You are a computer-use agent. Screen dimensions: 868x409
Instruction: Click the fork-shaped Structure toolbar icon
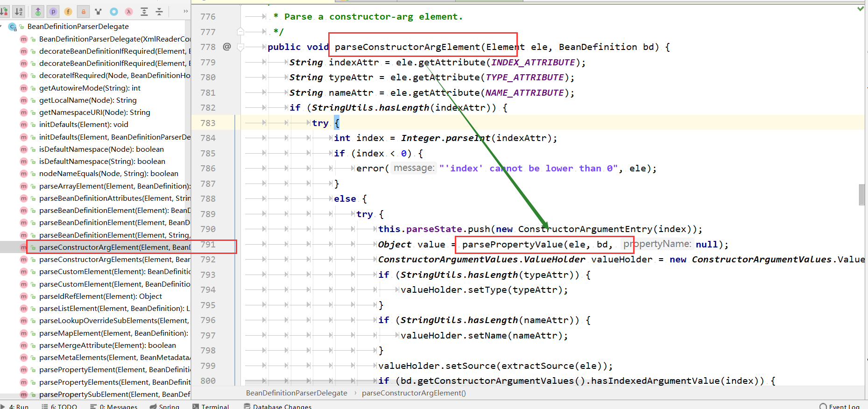tap(99, 12)
